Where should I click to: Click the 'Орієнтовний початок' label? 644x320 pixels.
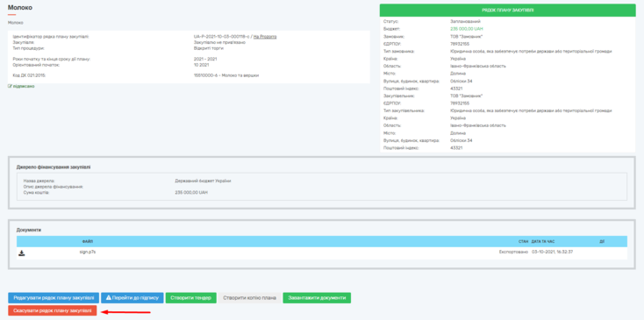[36, 65]
